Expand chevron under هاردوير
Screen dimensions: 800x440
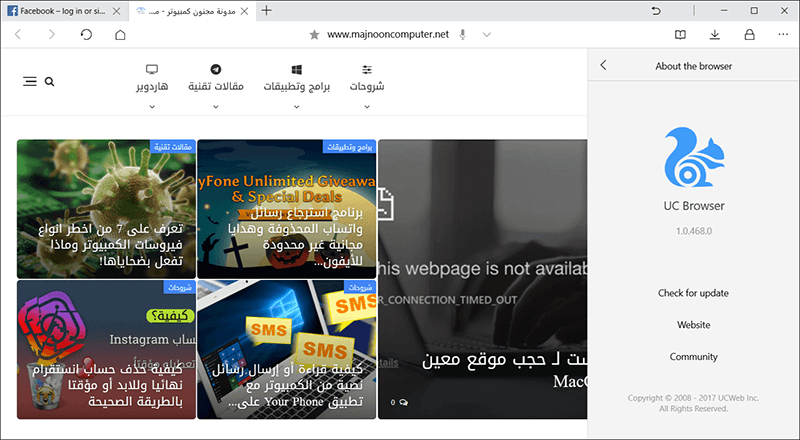point(152,107)
